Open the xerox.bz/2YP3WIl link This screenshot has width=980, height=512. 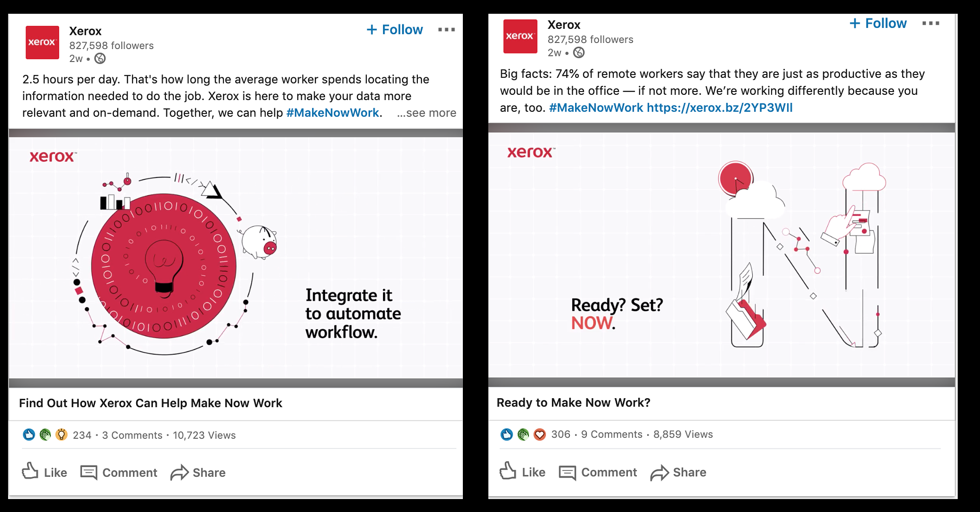pyautogui.click(x=720, y=108)
